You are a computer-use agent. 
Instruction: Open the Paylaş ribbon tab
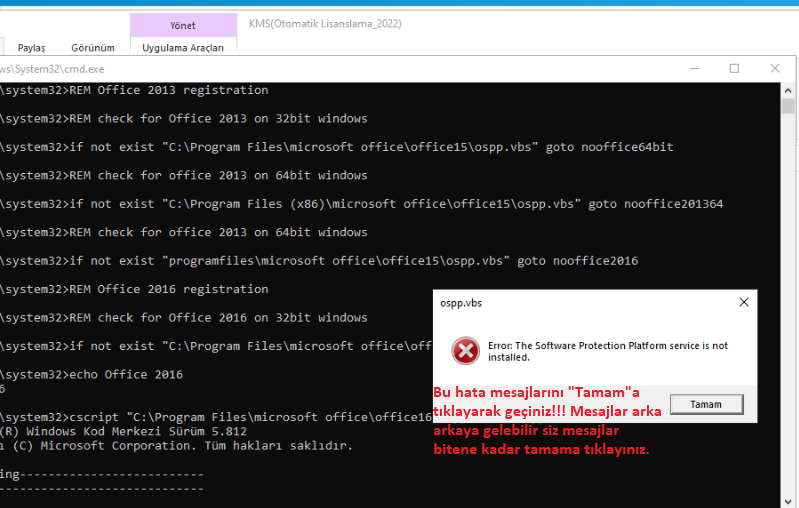(32, 47)
